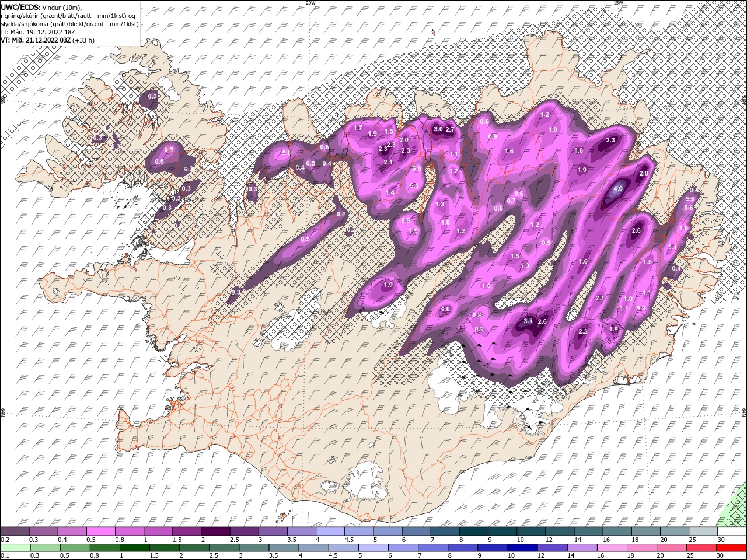Click the light lavender 4 swatch in upper legend
The width and height of the screenshot is (747, 560).
pos(330,531)
